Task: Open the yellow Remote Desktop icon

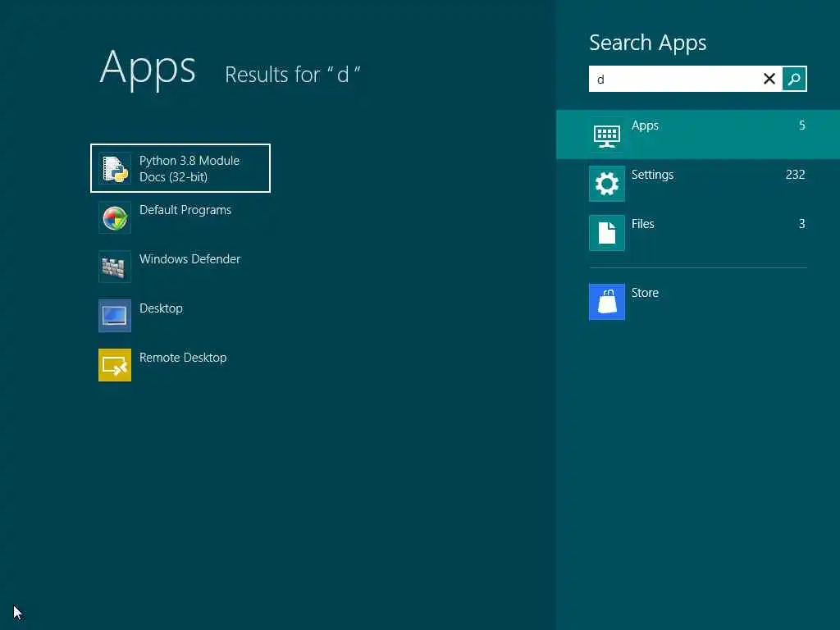Action: tap(115, 365)
